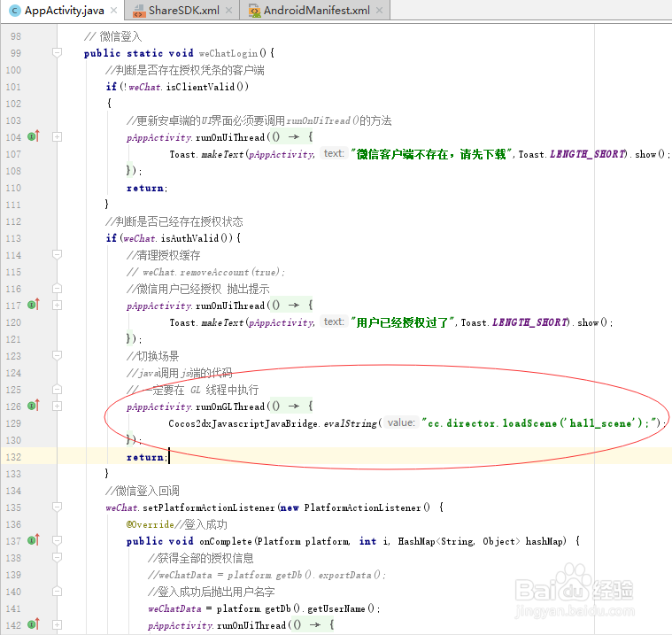Click the manifest icon on AndroidManifest tab
672x635 pixels.
point(255,11)
